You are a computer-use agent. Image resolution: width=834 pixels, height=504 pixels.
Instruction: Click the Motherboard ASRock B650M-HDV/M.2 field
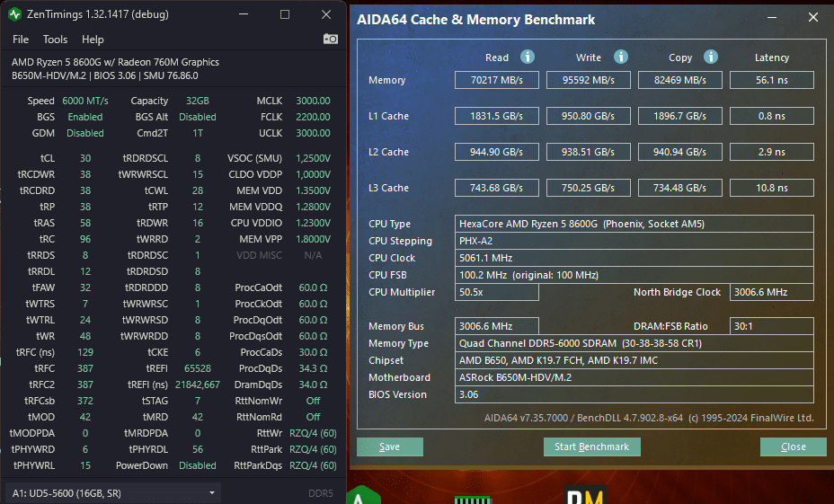tap(634, 377)
